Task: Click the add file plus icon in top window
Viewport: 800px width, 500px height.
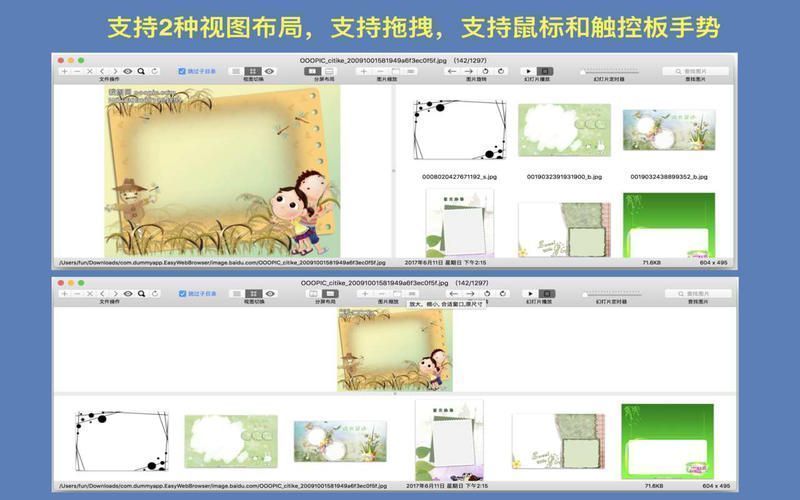Action: pyautogui.click(x=65, y=72)
